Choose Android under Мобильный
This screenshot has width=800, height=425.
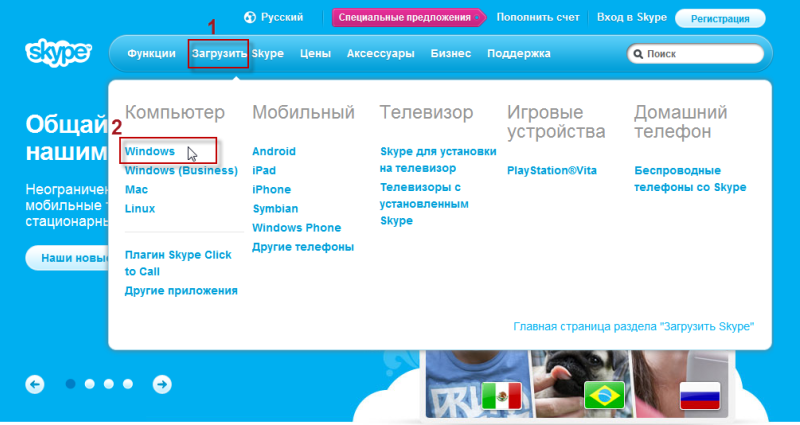point(274,152)
